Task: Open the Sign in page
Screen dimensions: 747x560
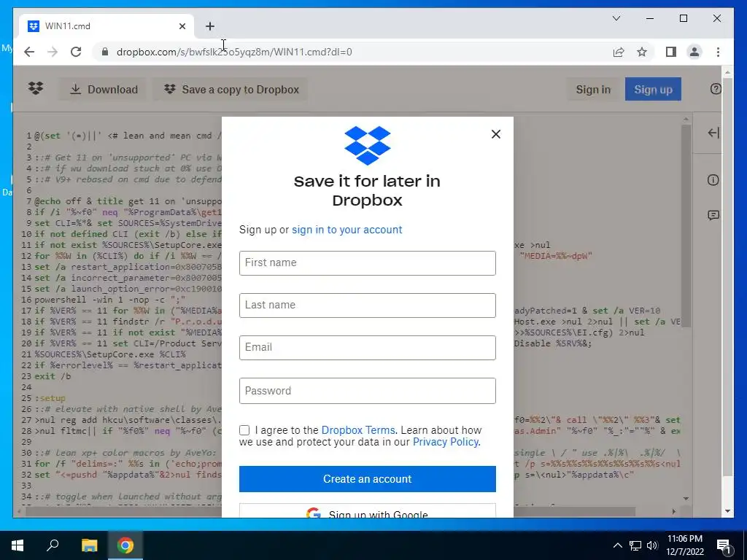Action: [x=593, y=90]
